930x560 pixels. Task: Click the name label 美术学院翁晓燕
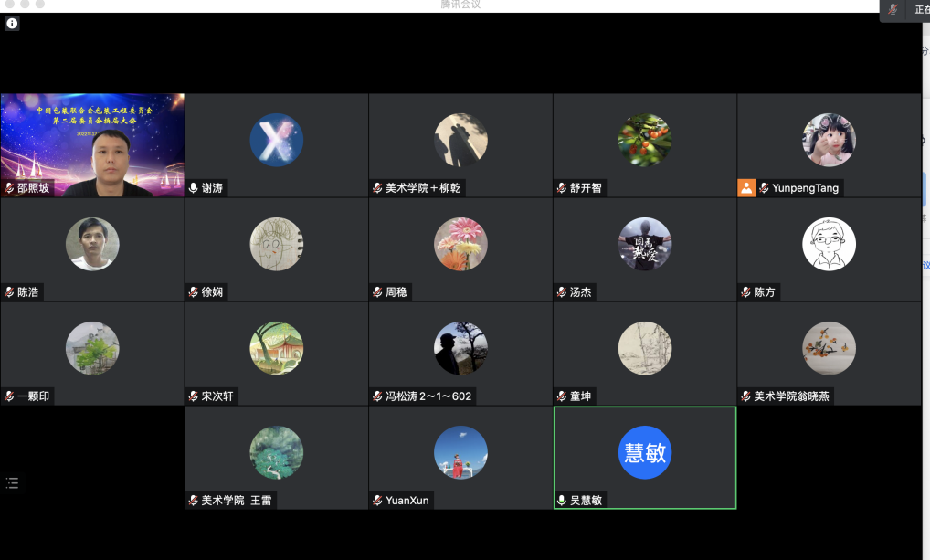click(791, 396)
